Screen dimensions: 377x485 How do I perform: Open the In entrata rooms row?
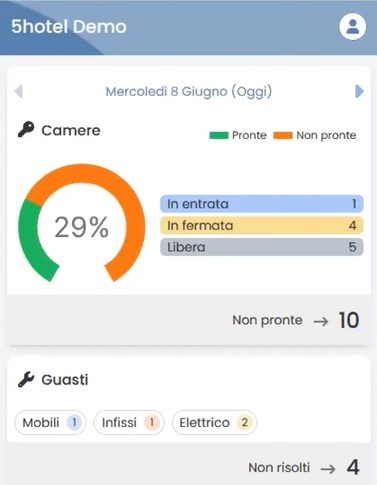point(262,204)
